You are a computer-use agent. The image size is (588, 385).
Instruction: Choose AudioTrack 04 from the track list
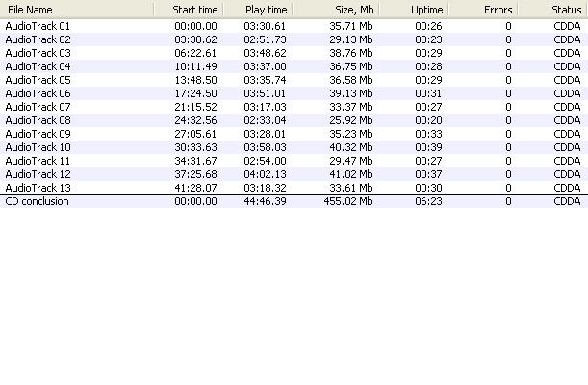pyautogui.click(x=38, y=66)
